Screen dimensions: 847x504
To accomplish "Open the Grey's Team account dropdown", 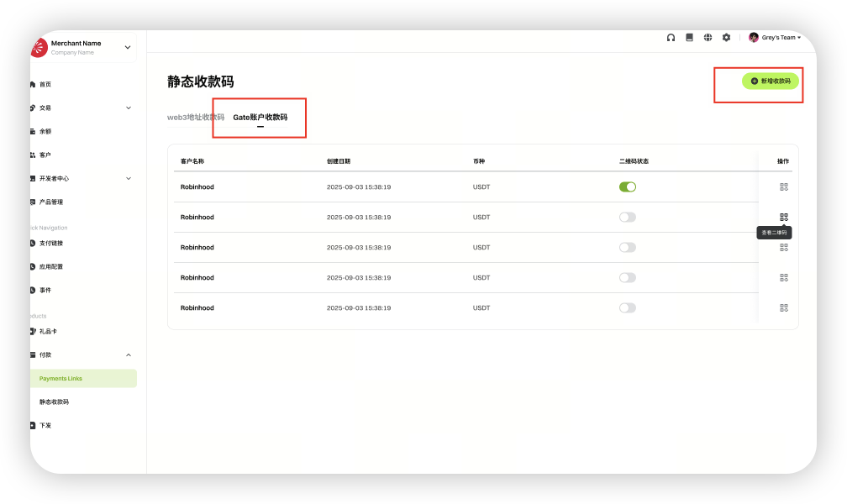I will point(775,38).
